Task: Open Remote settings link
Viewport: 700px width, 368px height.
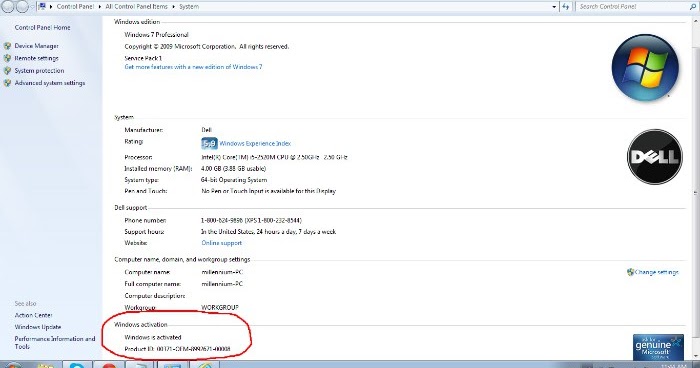Action: [x=36, y=58]
